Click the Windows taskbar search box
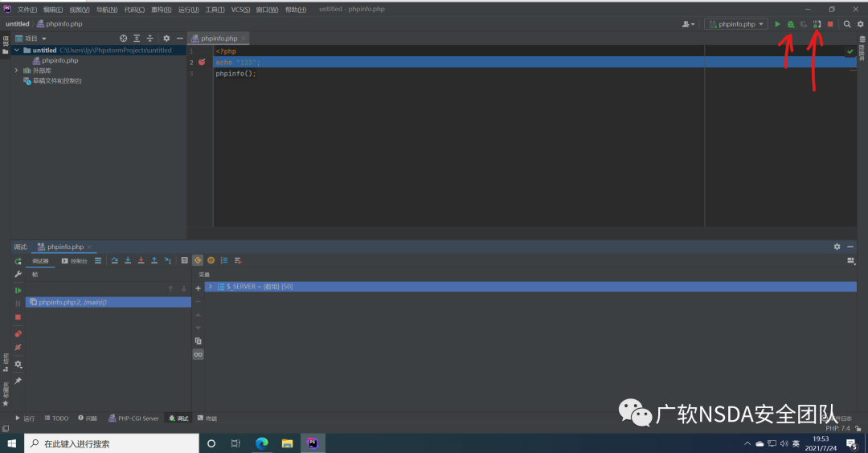Image resolution: width=868 pixels, height=453 pixels. 111,443
